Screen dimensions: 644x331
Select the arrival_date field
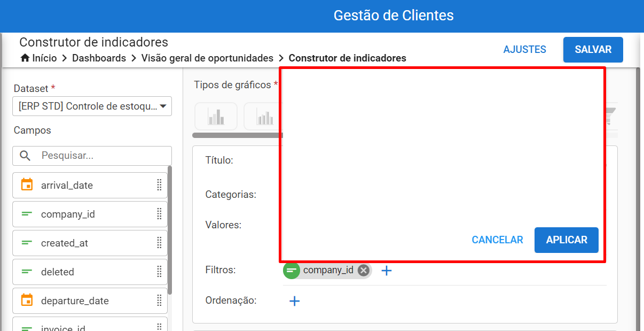coord(90,185)
